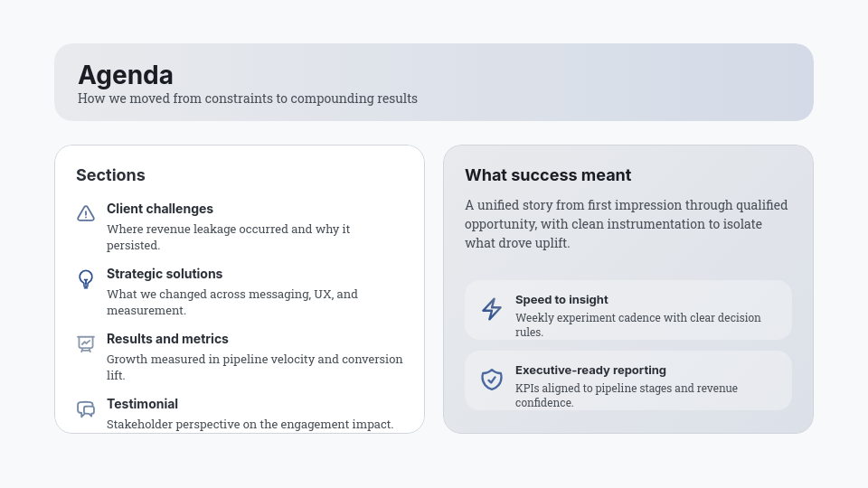The width and height of the screenshot is (868, 488).
Task: Select the Speed to insight card title
Action: pos(561,300)
